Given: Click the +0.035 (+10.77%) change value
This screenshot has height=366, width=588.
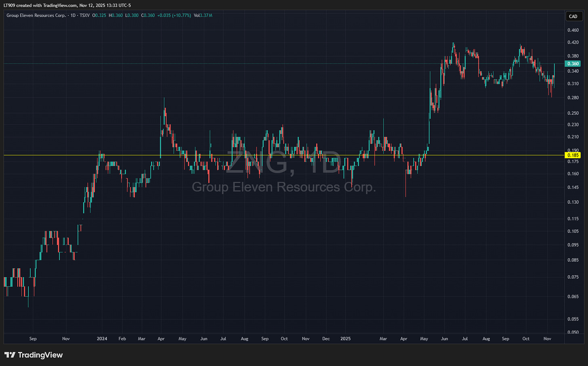Looking at the screenshot, I should [174, 15].
